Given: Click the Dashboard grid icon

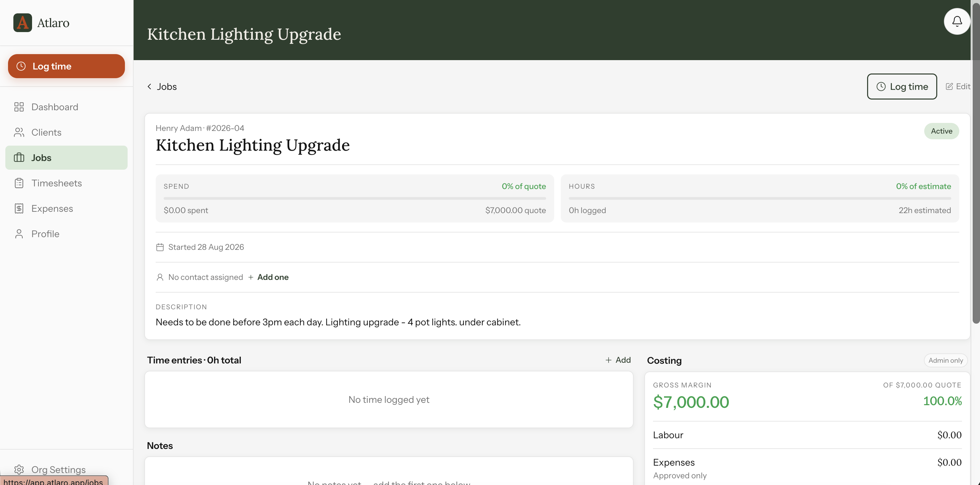Looking at the screenshot, I should click(19, 107).
